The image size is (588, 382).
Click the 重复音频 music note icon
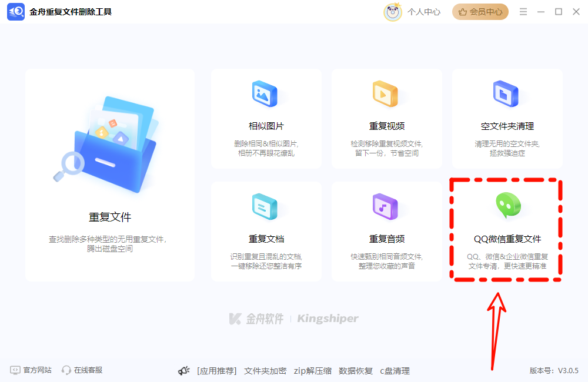click(x=385, y=206)
